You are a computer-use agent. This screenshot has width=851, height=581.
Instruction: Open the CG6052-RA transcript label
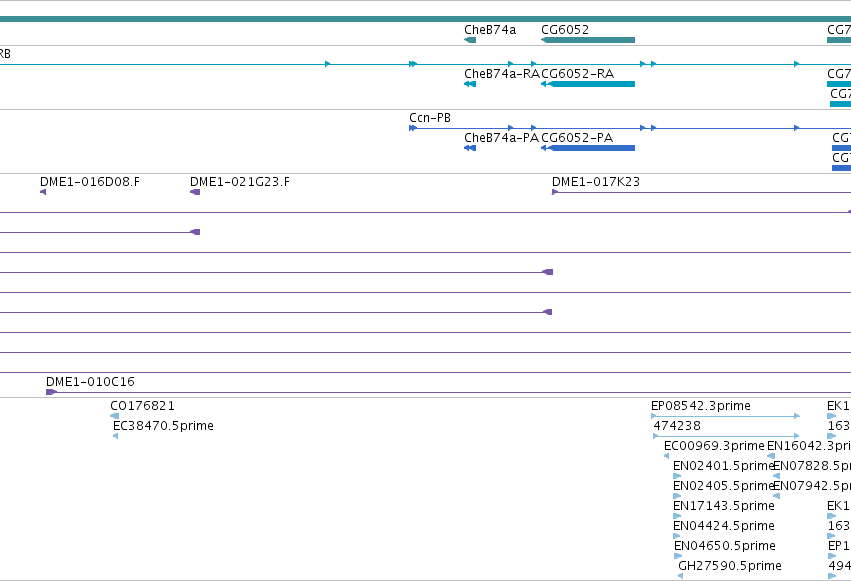click(x=577, y=74)
